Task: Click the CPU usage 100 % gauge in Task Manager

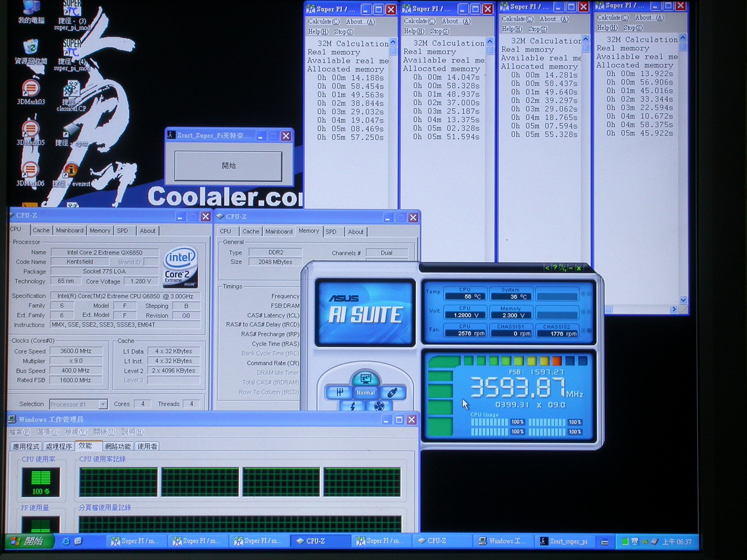Action: [41, 481]
